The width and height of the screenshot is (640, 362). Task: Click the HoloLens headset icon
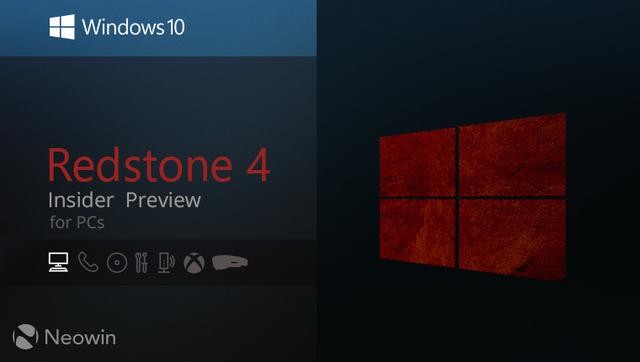tap(230, 262)
